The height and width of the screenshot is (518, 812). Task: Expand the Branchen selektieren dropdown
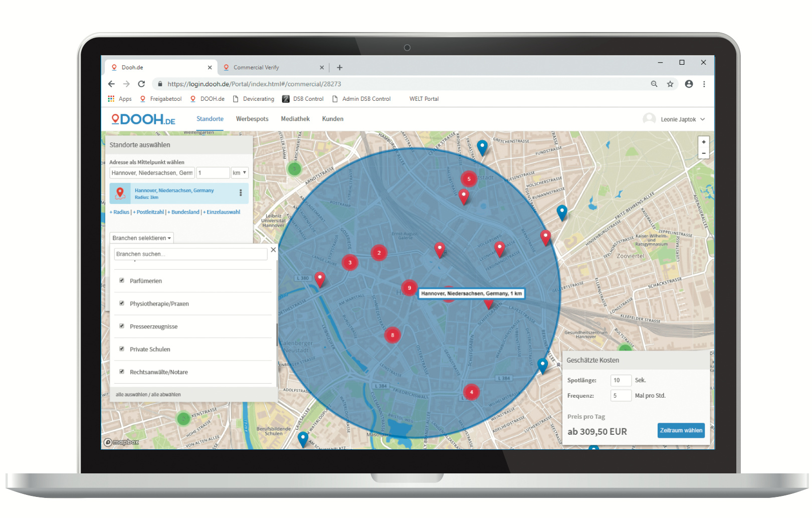click(x=142, y=238)
